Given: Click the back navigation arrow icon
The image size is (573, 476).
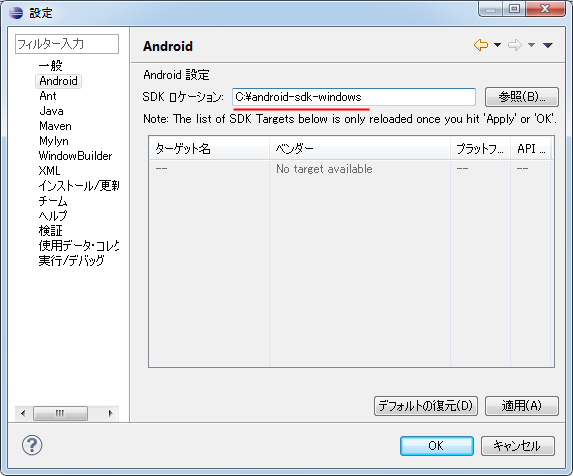Looking at the screenshot, I should pyautogui.click(x=481, y=45).
